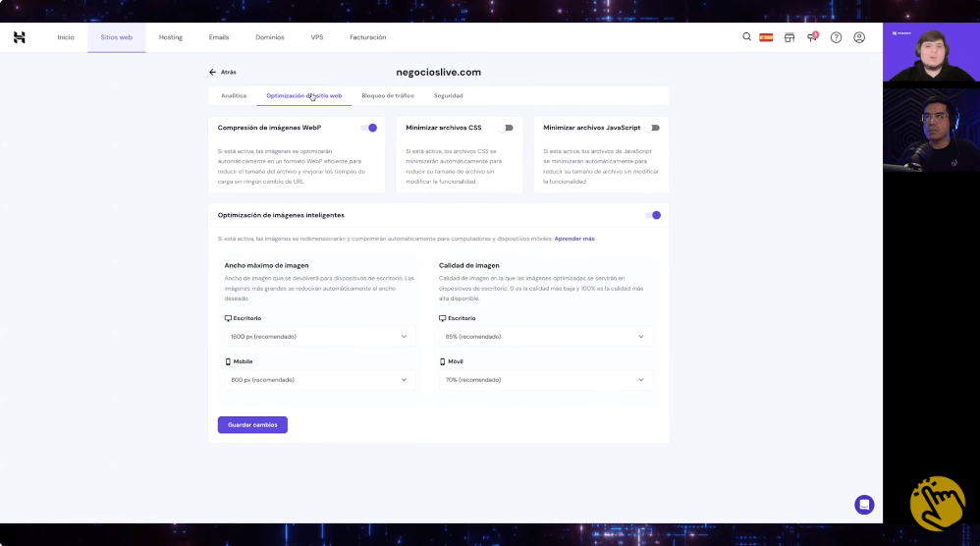Open the chat support bubble icon
980x546 pixels.
pyautogui.click(x=864, y=505)
